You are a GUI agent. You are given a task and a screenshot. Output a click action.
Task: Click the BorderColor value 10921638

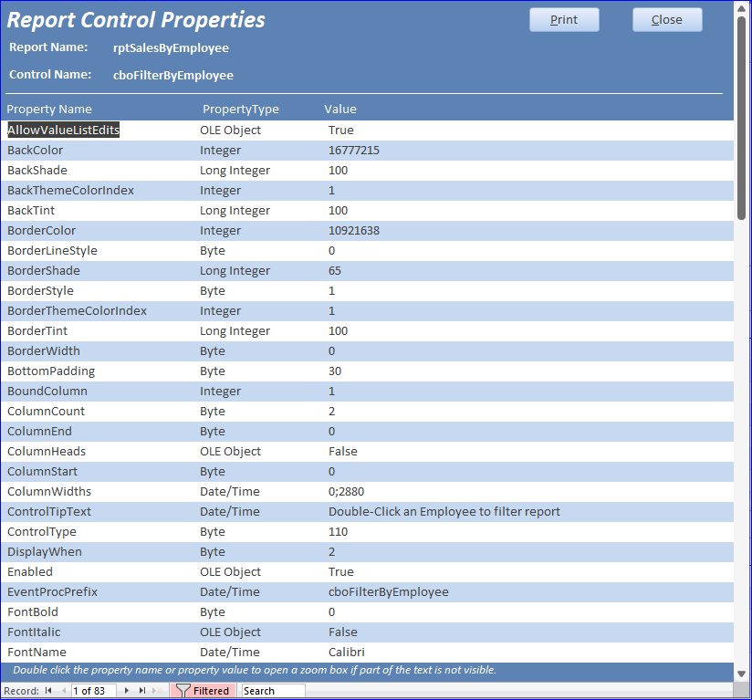click(354, 231)
